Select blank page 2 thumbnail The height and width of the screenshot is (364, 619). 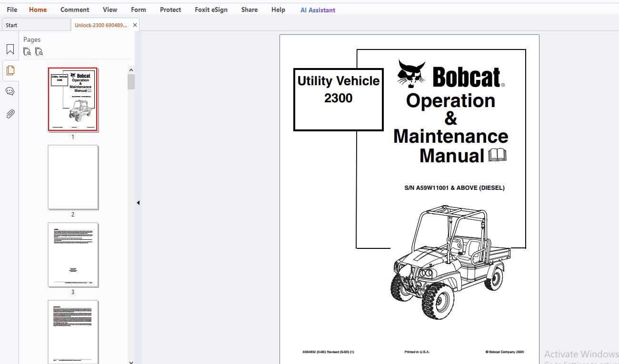click(73, 177)
